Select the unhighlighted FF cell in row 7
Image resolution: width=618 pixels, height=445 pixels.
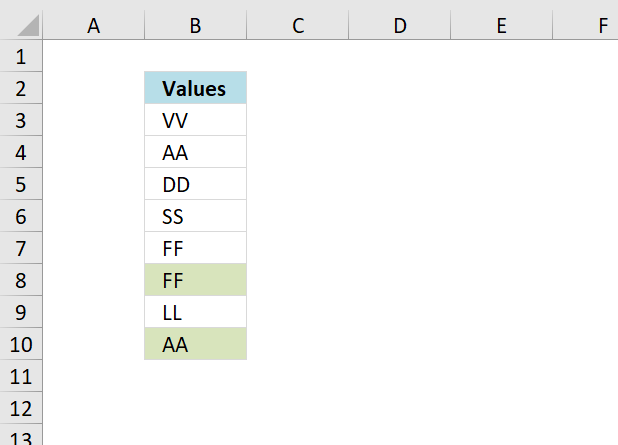(195, 248)
